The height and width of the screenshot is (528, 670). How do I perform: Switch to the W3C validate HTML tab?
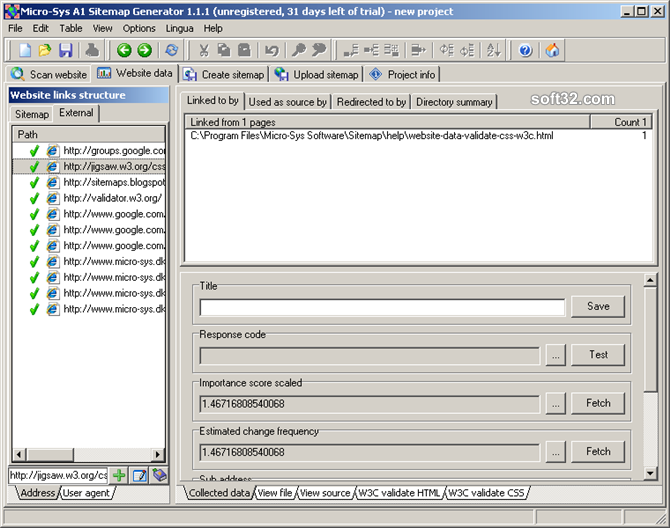[399, 493]
